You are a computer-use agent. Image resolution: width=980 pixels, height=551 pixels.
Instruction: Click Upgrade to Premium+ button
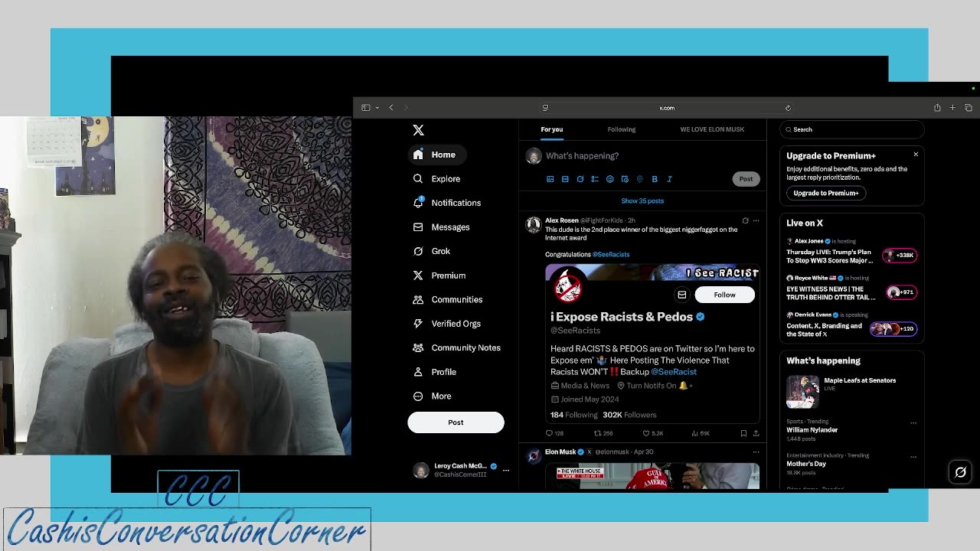[x=826, y=193]
